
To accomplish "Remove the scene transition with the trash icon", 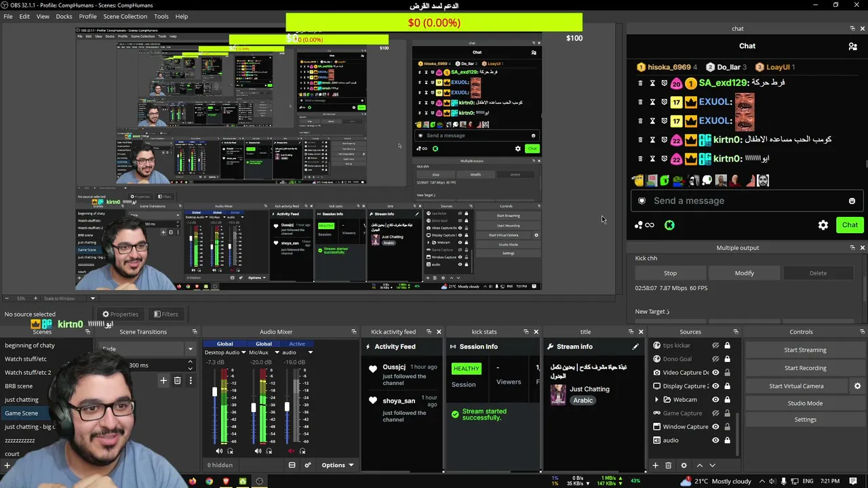I will 178,381.
